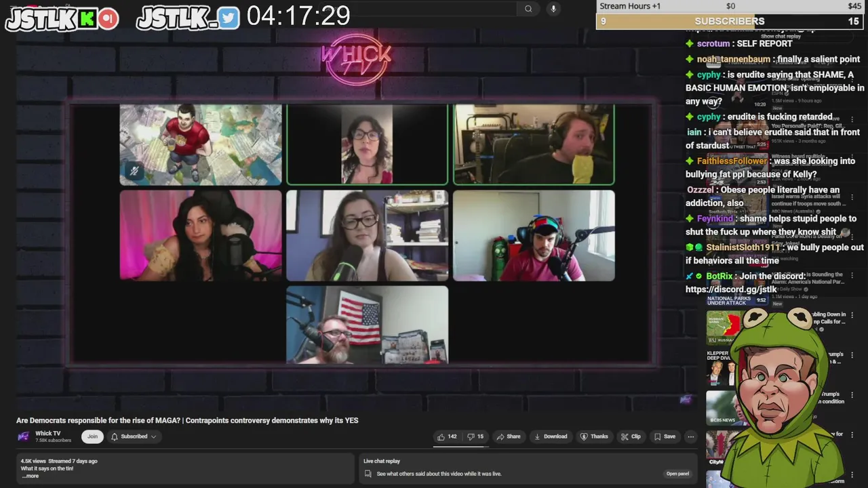Viewport: 868px width, 488px height.
Task: Click the participant with the yellow microphone
Action: point(534,144)
